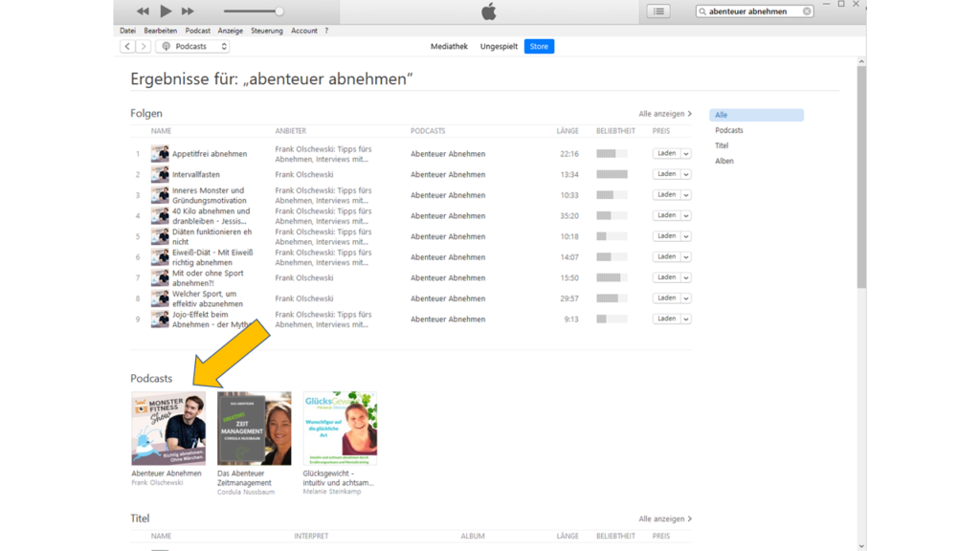The width and height of the screenshot is (980, 551).
Task: Click Alle anzeigen beside Folgen
Action: [665, 114]
